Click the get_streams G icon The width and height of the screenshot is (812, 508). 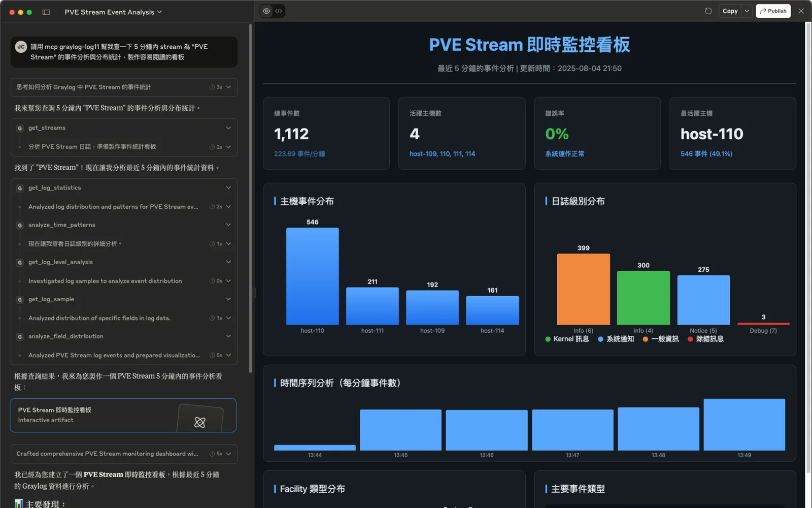[x=20, y=129]
